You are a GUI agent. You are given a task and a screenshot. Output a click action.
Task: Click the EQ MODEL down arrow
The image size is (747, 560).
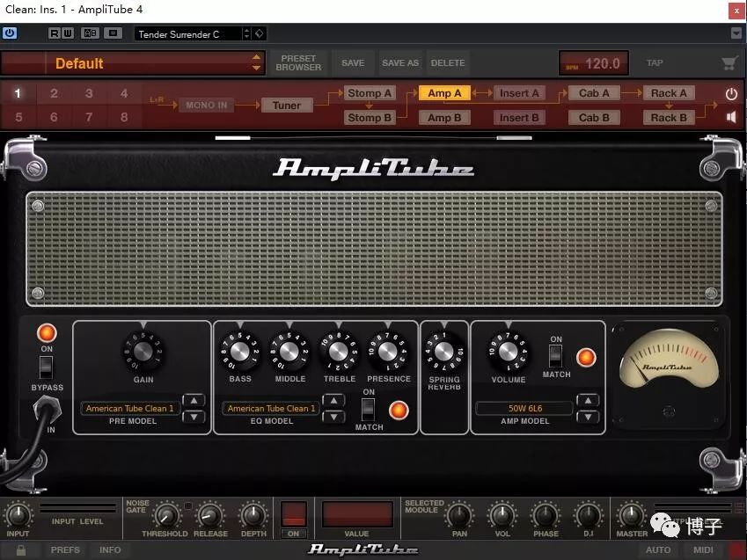334,417
